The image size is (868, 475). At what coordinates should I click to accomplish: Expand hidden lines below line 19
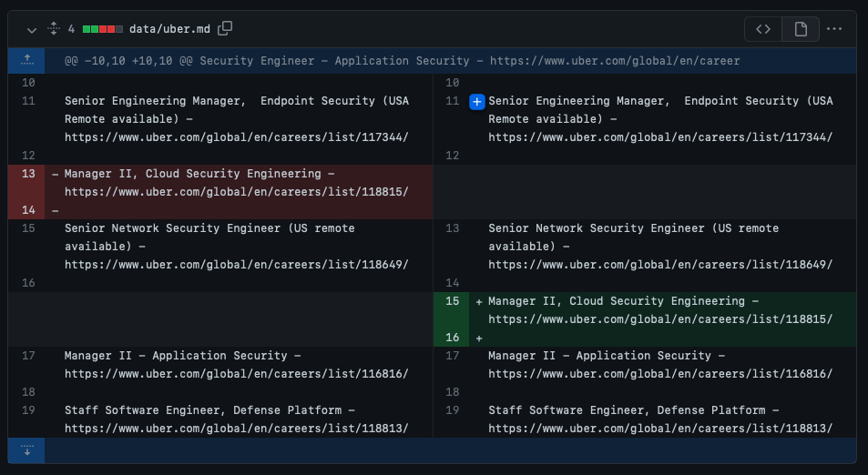coord(26,450)
